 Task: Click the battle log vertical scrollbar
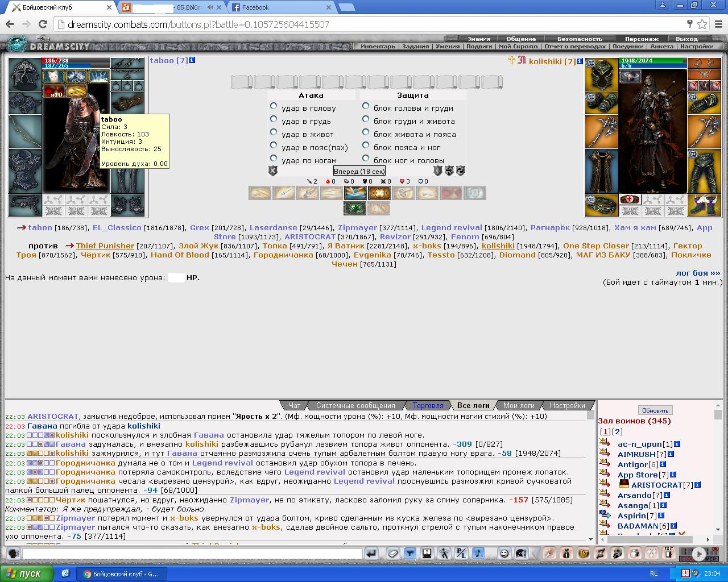coord(590,477)
